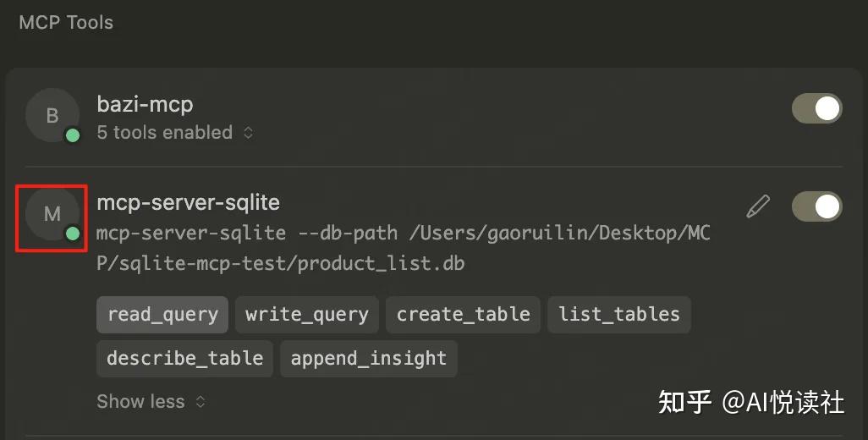
Task: Click the 知乎 @AI悦读社 watermark
Action: (x=751, y=402)
